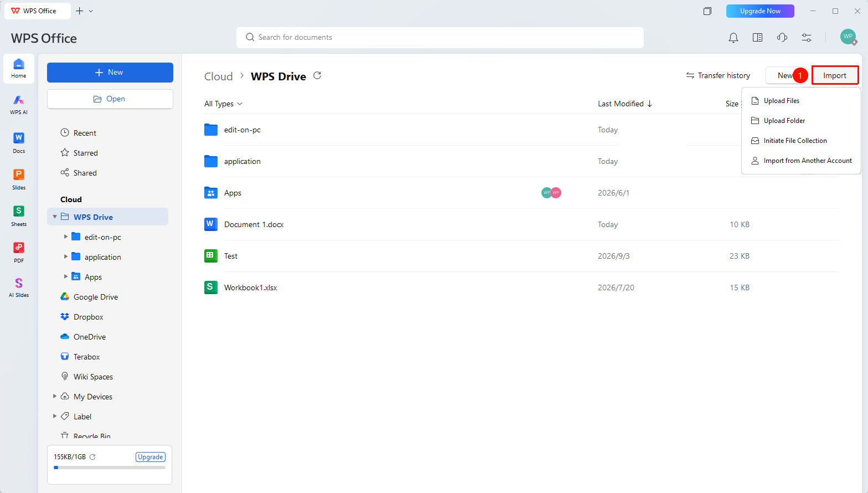Go to Cloud in the breadcrumb

[x=219, y=76]
